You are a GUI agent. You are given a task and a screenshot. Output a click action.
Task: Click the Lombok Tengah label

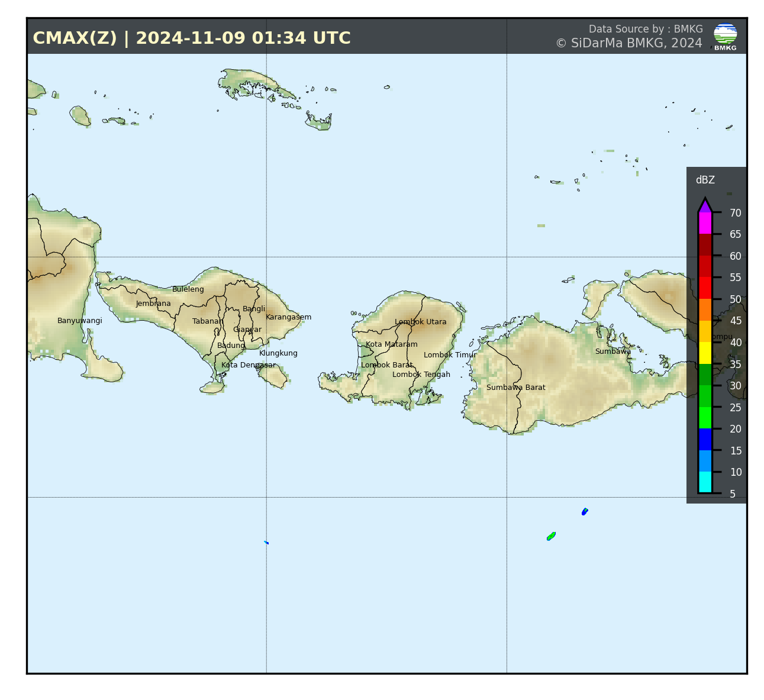tap(421, 375)
